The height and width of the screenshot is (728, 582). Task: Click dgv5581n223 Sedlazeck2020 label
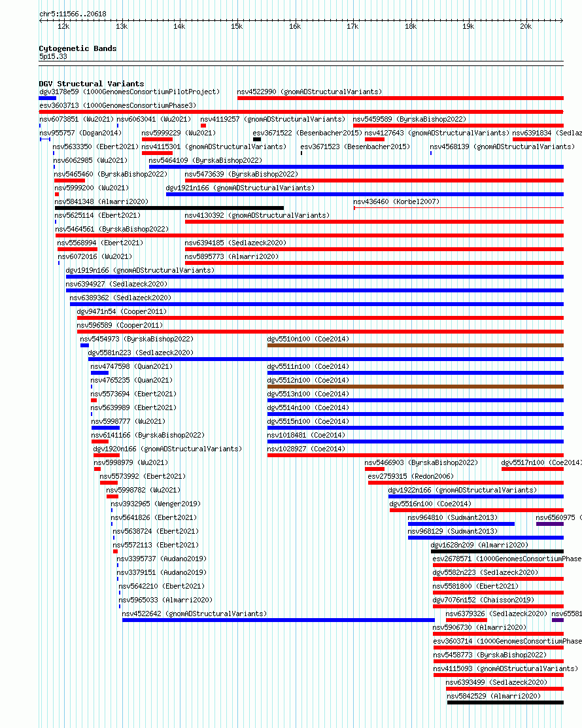coord(141,353)
